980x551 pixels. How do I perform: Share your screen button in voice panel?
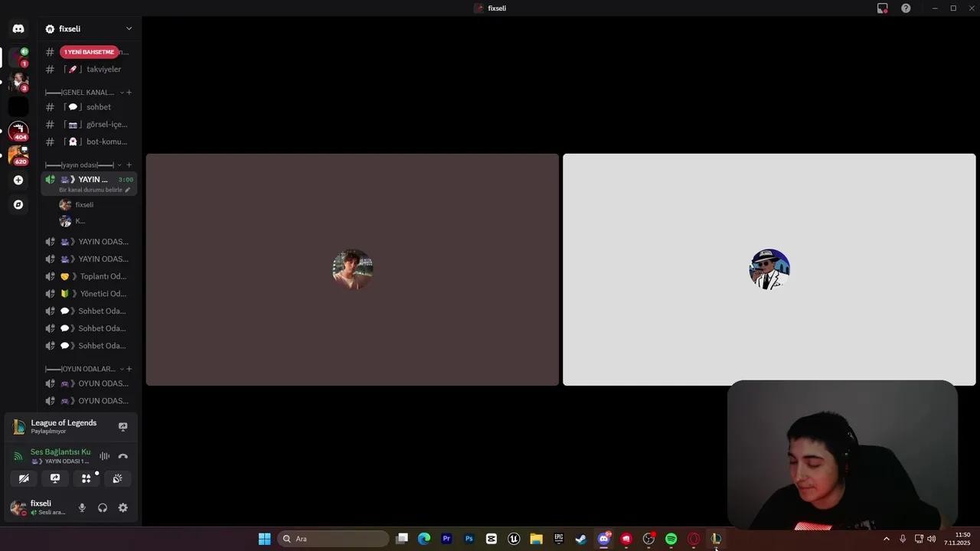[x=55, y=478]
